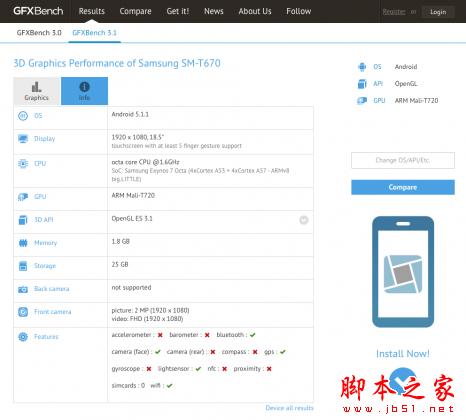Click the Front camera icon
Viewport: 466px width, 420px height.
(x=23, y=312)
